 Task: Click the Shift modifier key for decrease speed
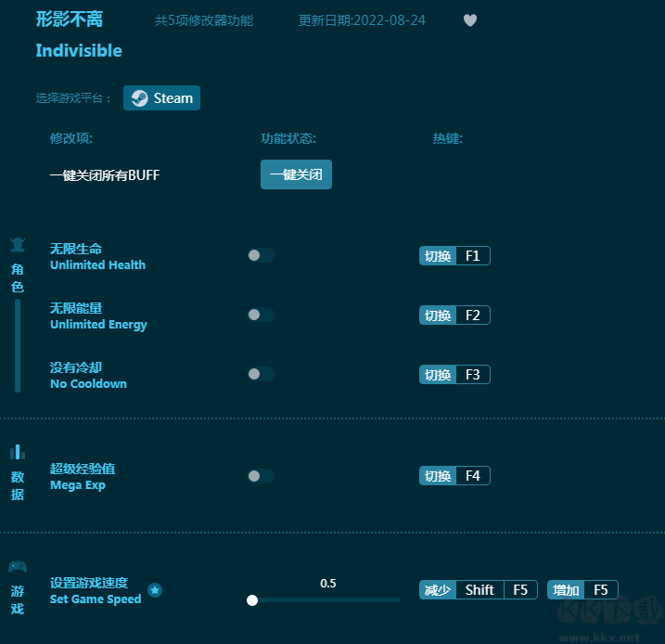pyautogui.click(x=480, y=590)
